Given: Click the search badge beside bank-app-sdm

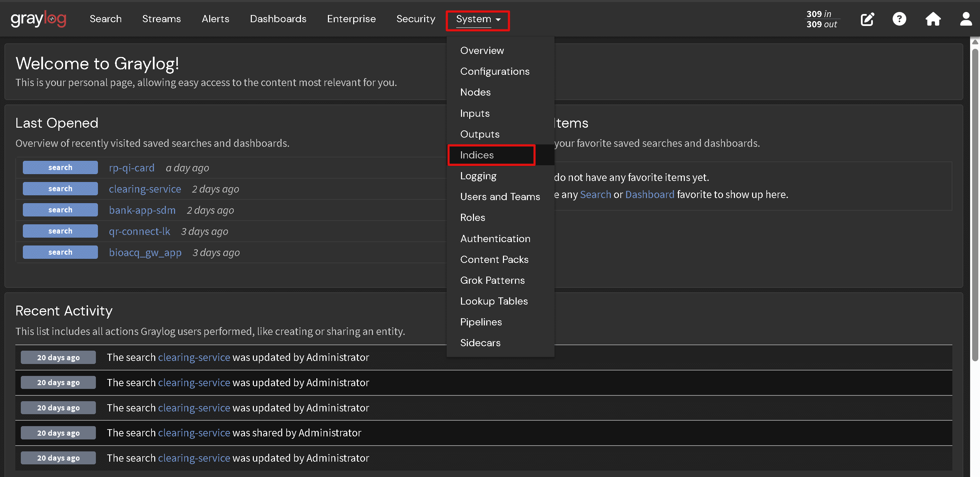Looking at the screenshot, I should click(60, 210).
